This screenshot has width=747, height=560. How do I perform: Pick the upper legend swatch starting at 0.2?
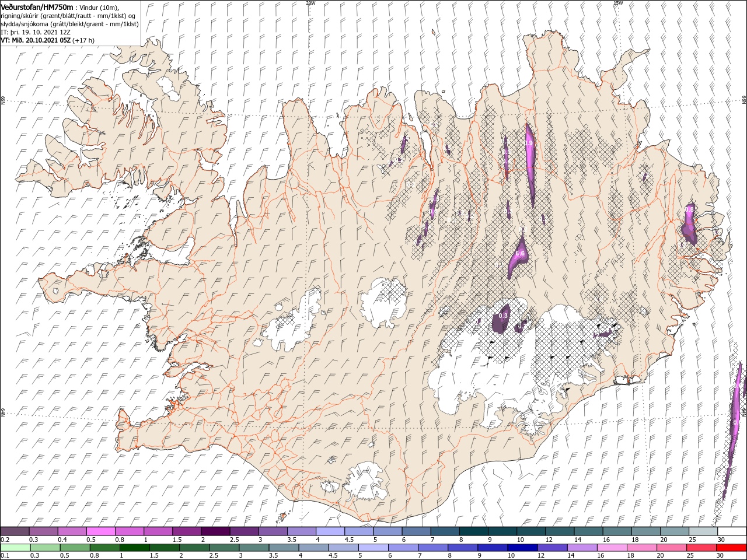(15, 531)
